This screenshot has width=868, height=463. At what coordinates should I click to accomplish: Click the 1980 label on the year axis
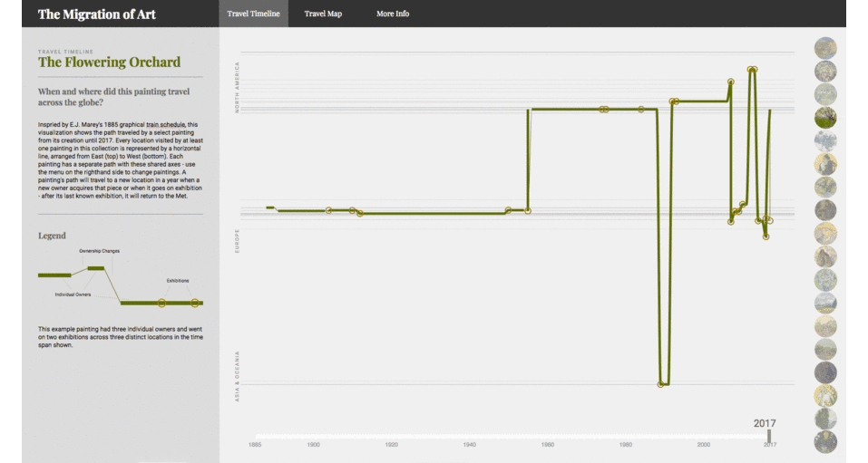click(x=626, y=445)
